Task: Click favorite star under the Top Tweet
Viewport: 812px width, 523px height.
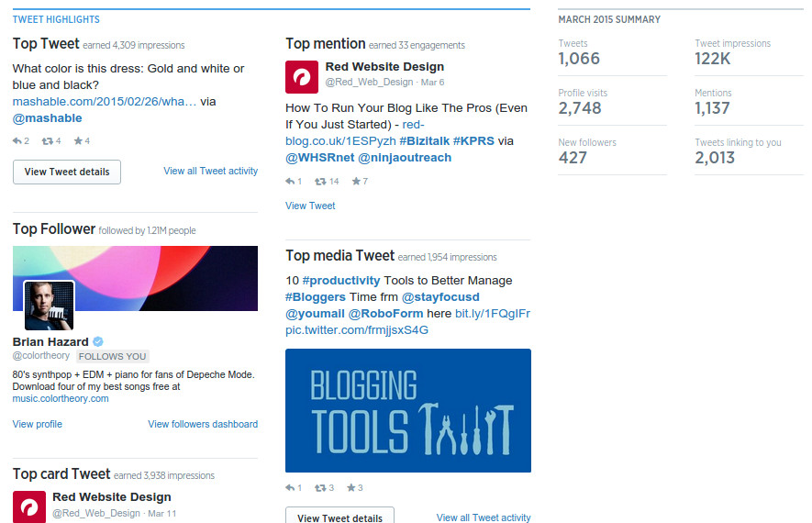Action: click(x=78, y=140)
